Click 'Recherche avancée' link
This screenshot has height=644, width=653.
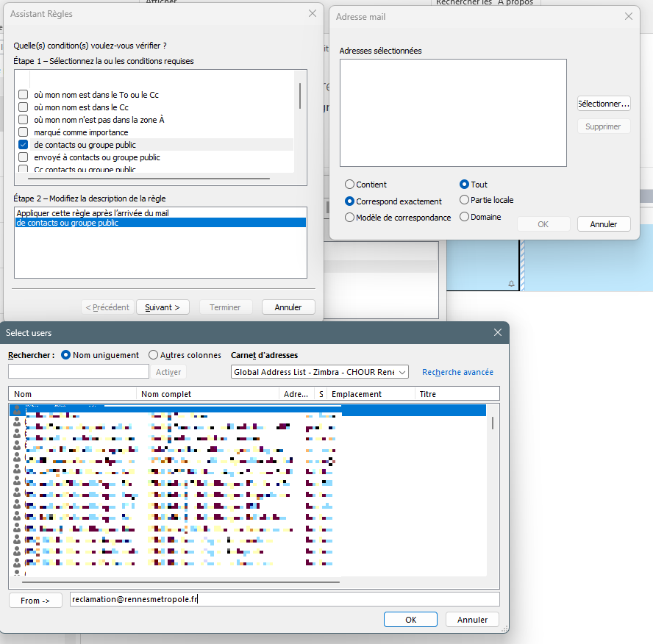[457, 373]
